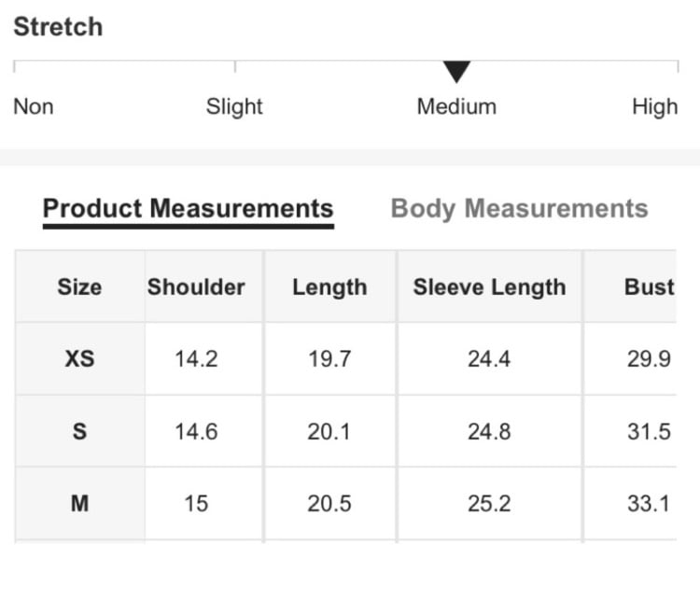Image resolution: width=700 pixels, height=600 pixels.
Task: Click the Length column header
Action: (x=329, y=287)
